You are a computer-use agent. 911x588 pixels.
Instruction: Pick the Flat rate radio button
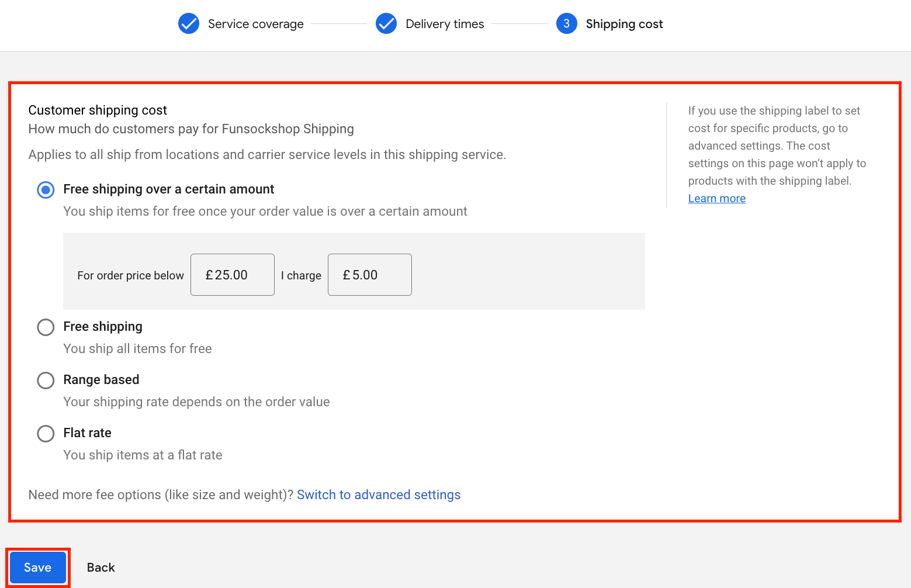pyautogui.click(x=46, y=434)
